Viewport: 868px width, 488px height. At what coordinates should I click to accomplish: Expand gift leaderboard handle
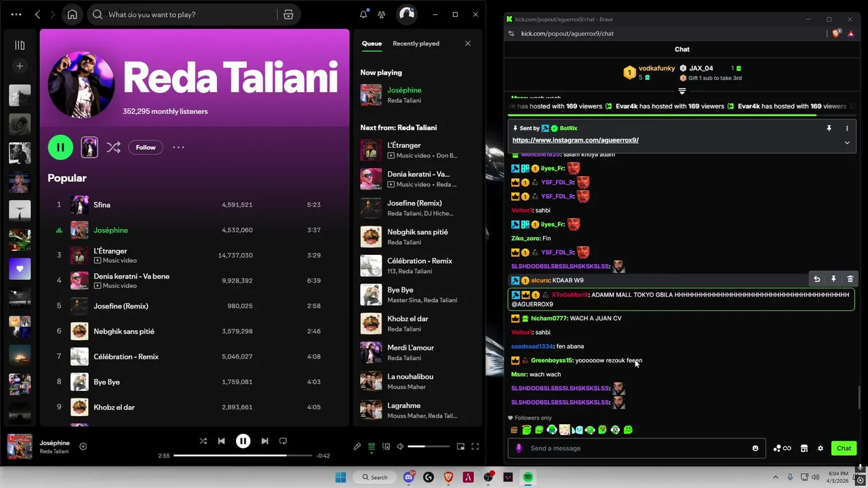point(682,91)
